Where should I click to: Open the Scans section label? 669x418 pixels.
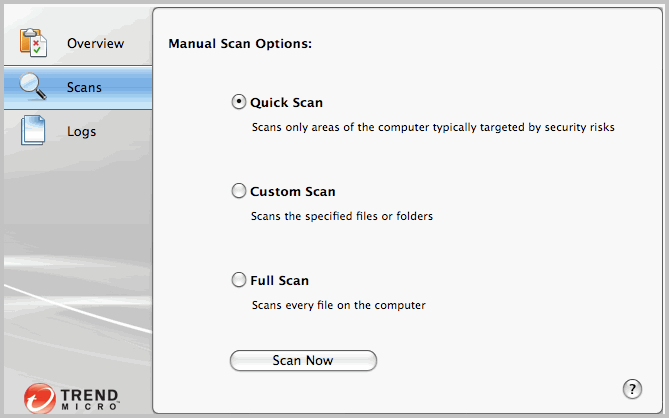(x=84, y=88)
